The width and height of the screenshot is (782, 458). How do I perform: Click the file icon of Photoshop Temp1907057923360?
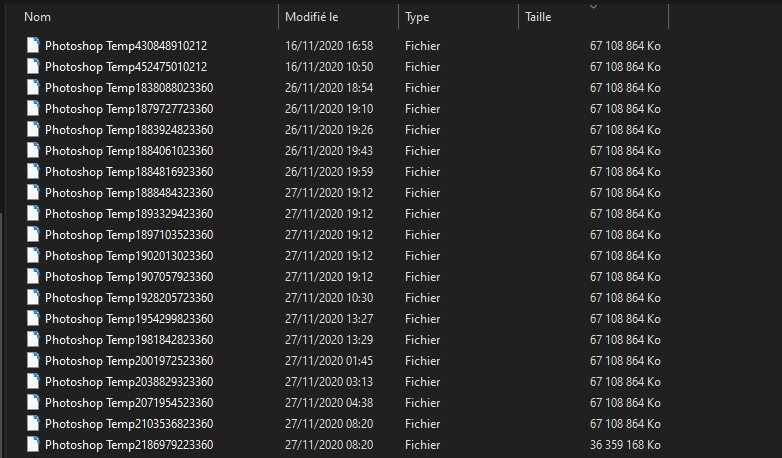click(33, 276)
